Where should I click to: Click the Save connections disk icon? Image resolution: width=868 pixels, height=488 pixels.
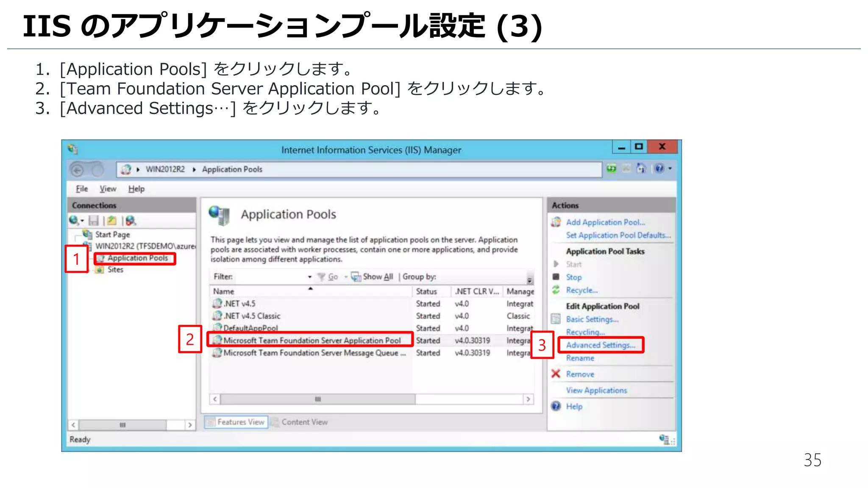click(x=94, y=221)
